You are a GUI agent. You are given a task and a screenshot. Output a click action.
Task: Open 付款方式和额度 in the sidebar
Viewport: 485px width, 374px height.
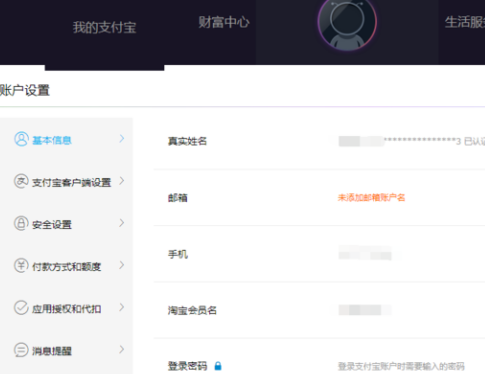(x=66, y=267)
